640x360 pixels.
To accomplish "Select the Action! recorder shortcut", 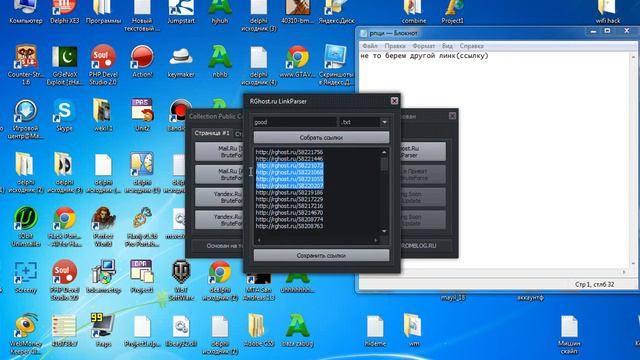I will [142, 61].
